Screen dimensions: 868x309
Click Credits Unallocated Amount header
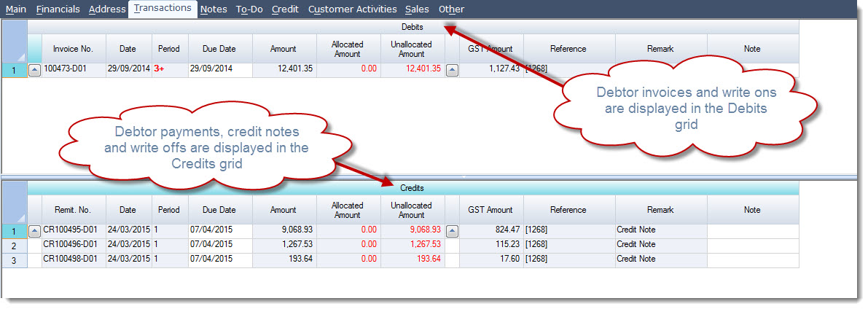(413, 210)
